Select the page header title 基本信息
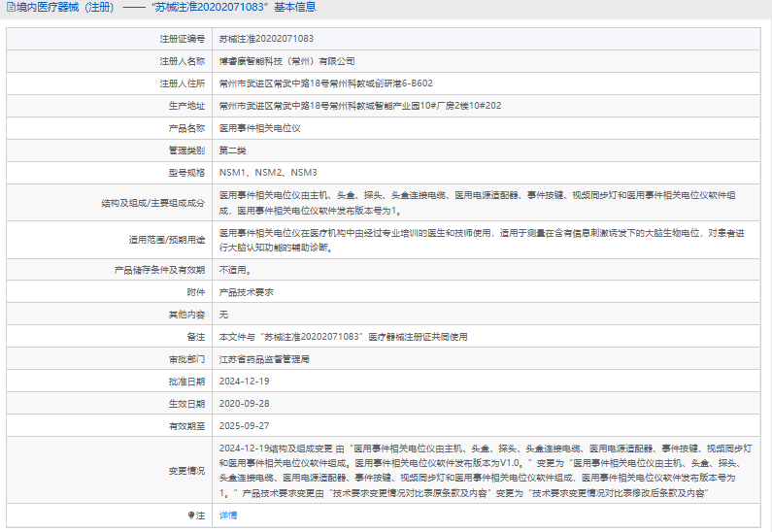The height and width of the screenshot is (532, 772). 295,8
